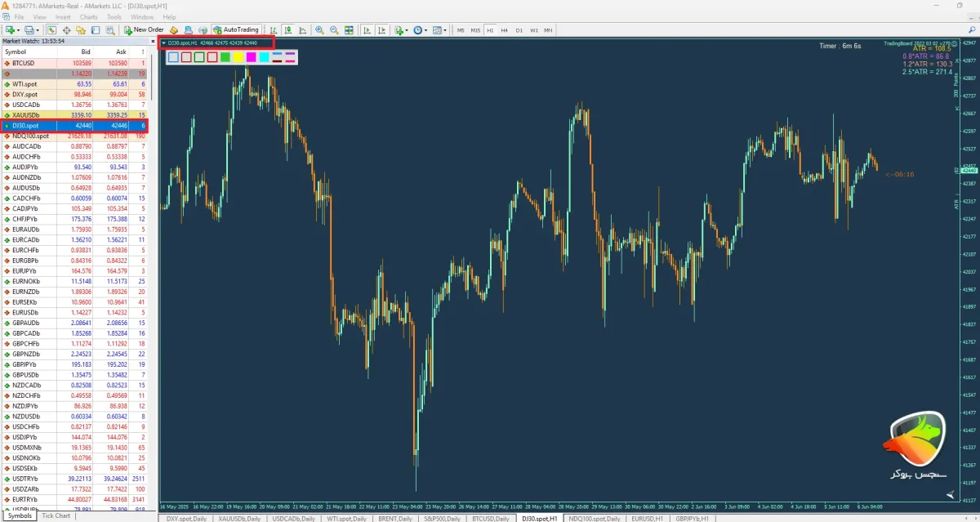Pick the yellow color swatch
Image resolution: width=980 pixels, height=522 pixels.
coord(238,57)
